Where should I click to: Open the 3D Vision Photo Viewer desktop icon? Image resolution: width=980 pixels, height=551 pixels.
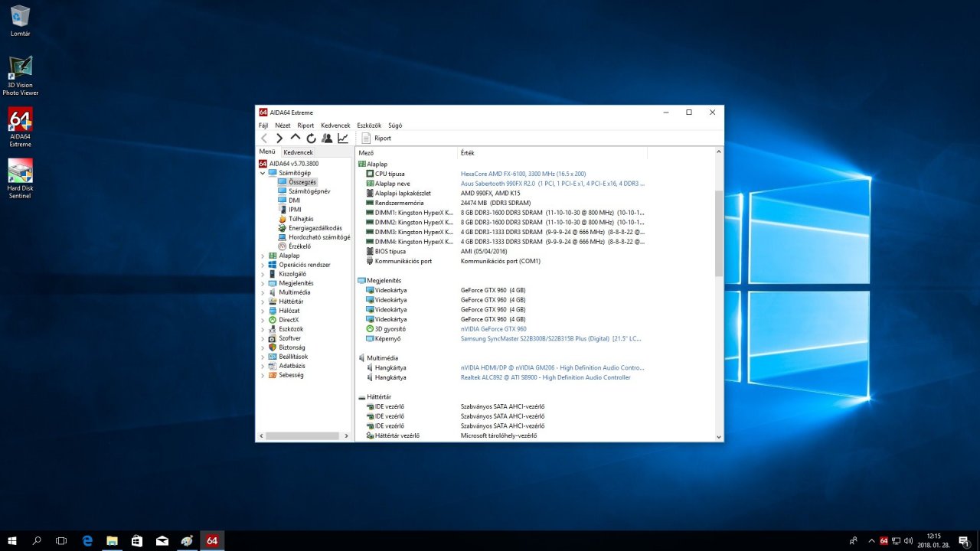click(21, 76)
